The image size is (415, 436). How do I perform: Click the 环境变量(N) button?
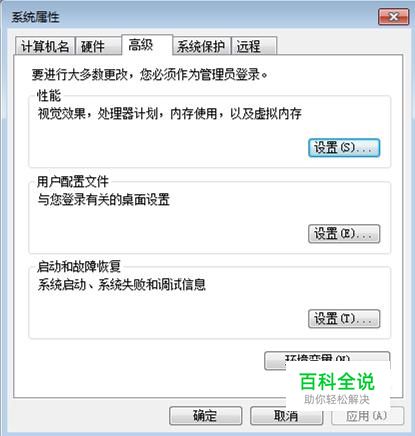pyautogui.click(x=327, y=358)
